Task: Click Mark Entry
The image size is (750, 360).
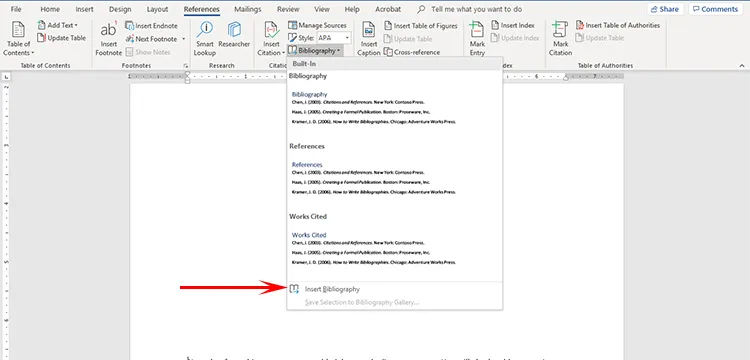Action: click(x=477, y=39)
